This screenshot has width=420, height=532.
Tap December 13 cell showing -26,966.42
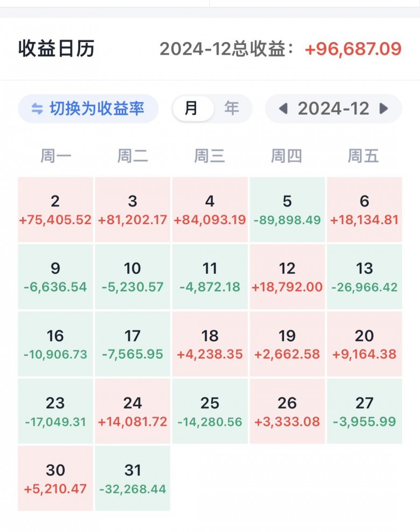click(365, 277)
